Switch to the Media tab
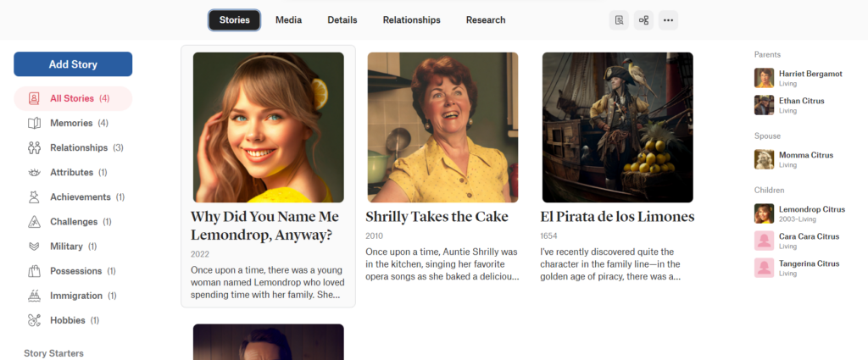The height and width of the screenshot is (360, 868). click(x=288, y=20)
